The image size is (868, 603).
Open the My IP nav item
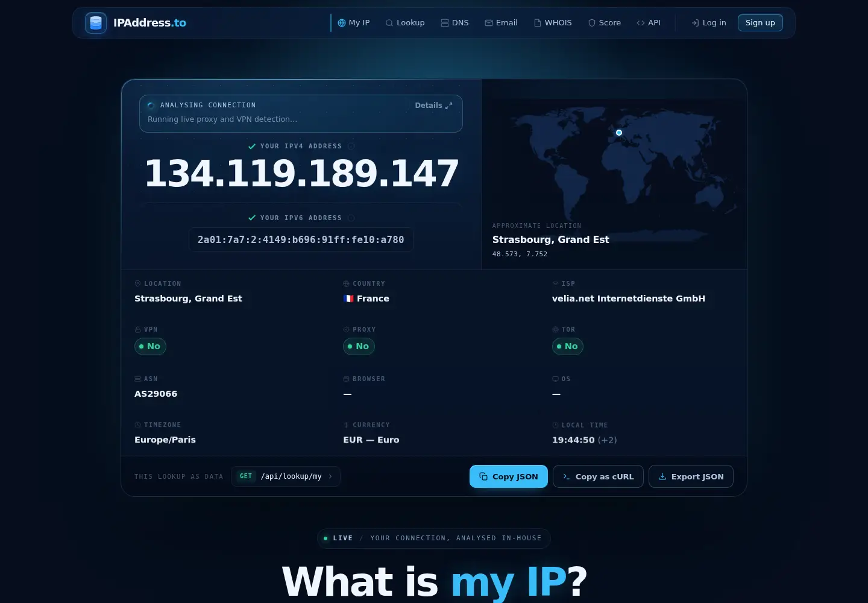354,23
